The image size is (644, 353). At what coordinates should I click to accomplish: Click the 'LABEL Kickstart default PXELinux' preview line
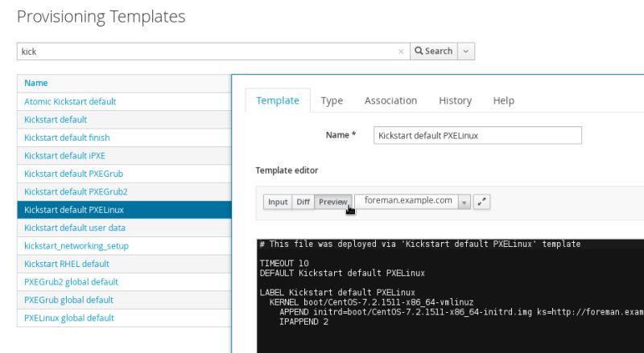tap(337, 293)
